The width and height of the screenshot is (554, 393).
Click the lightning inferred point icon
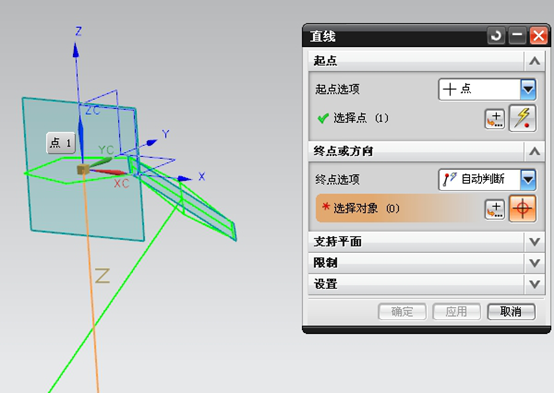[523, 118]
